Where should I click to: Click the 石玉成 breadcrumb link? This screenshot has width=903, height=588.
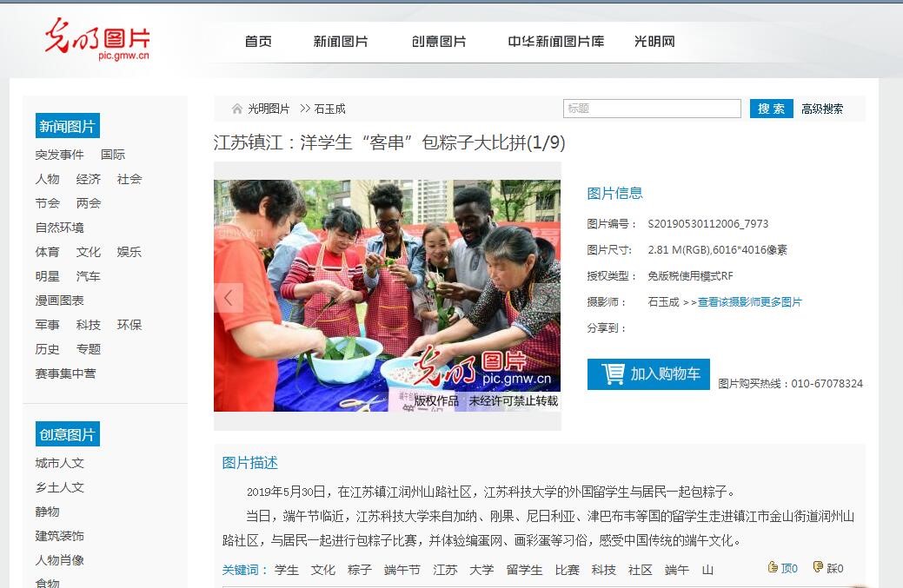(330, 109)
